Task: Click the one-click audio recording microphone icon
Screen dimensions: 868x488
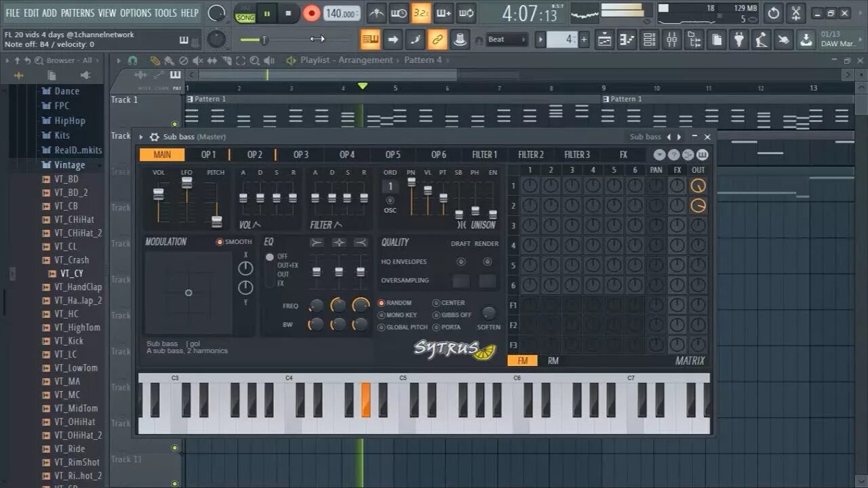Action: 761,39
